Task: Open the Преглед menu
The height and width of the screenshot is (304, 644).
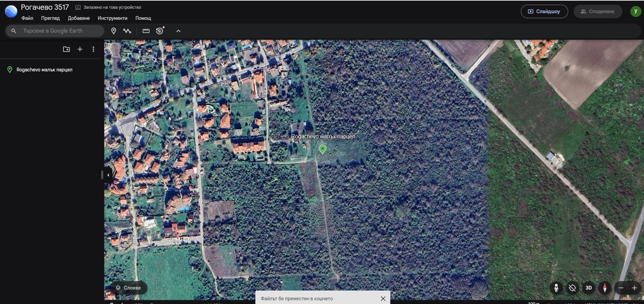Action: (50, 18)
